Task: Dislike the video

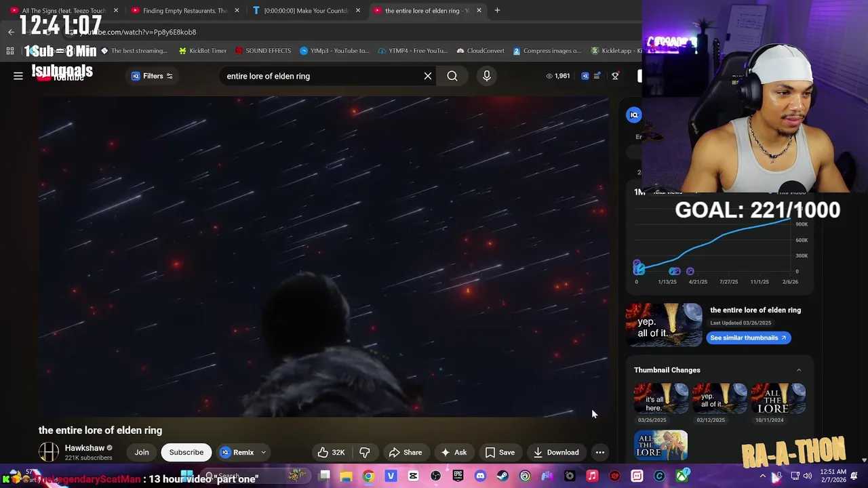Action: click(365, 452)
